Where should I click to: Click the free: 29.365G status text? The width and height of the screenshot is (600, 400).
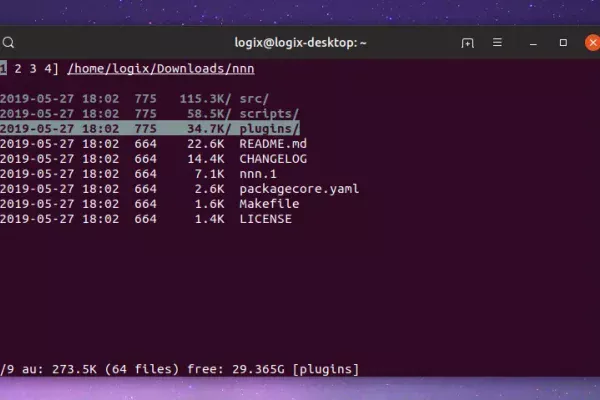[236, 369]
